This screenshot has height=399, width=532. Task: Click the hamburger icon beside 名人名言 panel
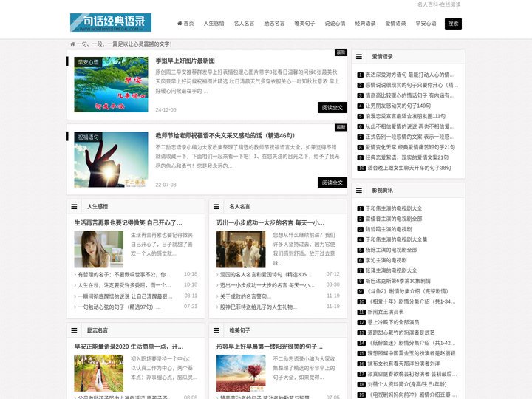click(x=216, y=206)
